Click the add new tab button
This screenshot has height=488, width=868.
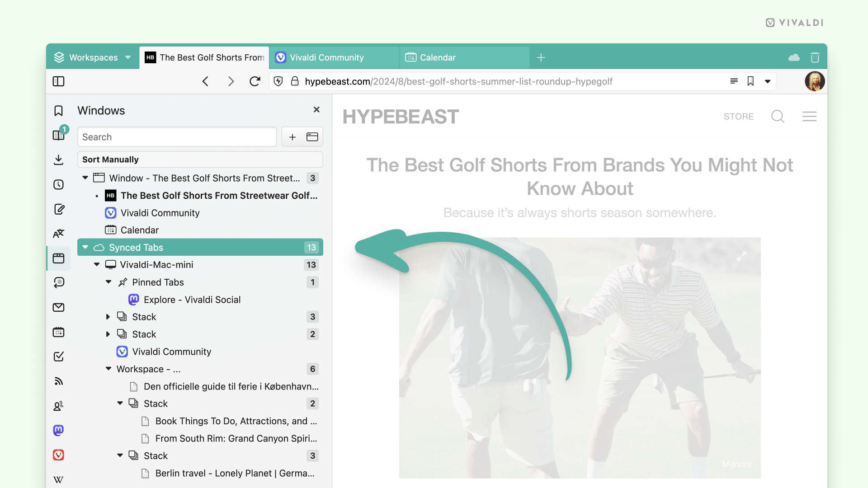(x=541, y=56)
